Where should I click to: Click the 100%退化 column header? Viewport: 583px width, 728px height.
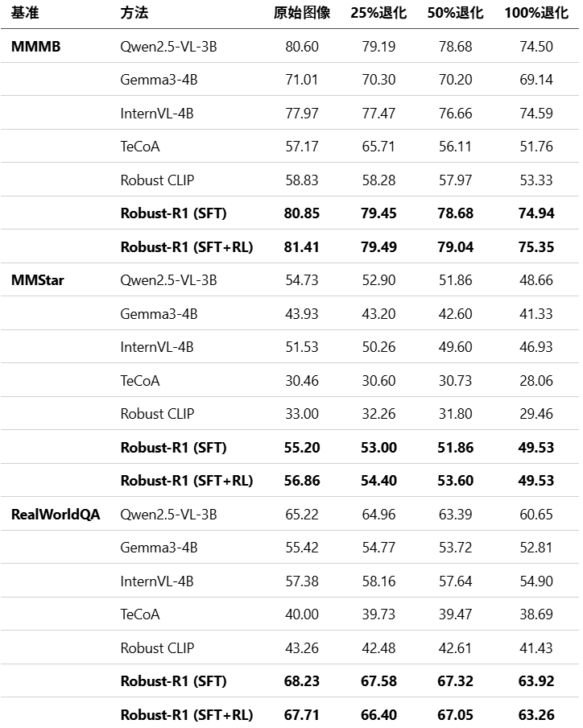pos(536,13)
